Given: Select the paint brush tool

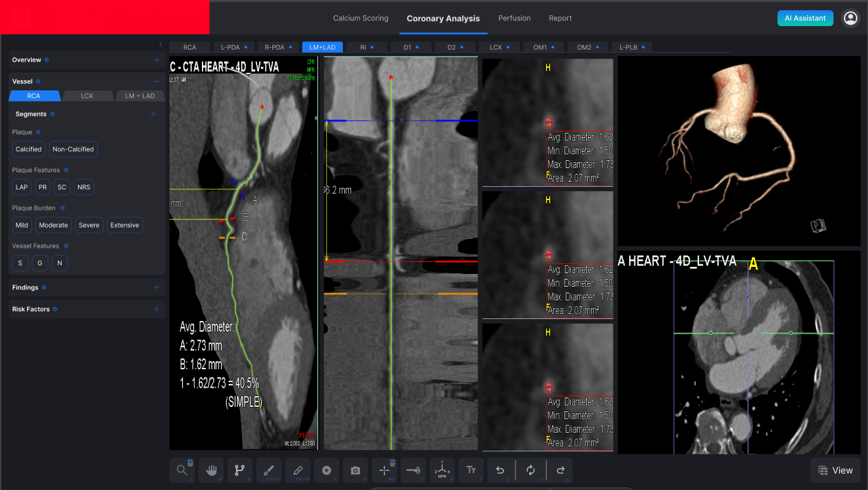Looking at the screenshot, I should 269,470.
